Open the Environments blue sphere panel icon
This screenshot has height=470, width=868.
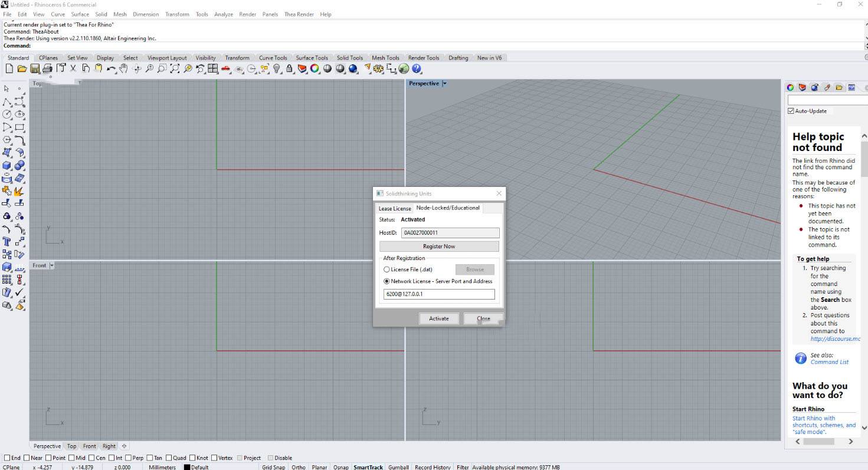[815, 87]
